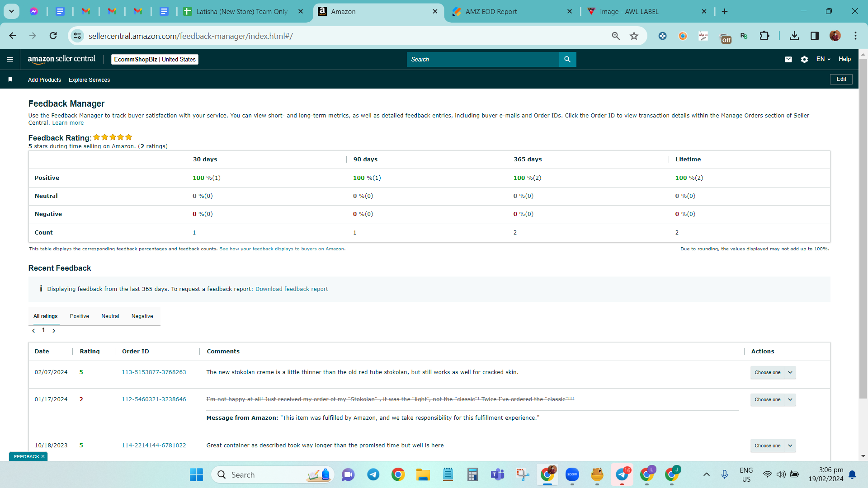Bookmark this page with the star icon
This screenshot has height=488, width=868.
(634, 36)
